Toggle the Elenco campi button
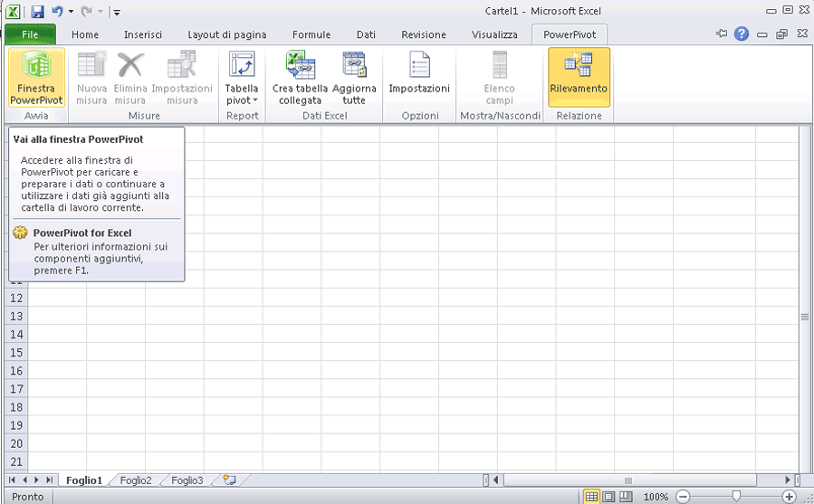The width and height of the screenshot is (814, 504). (500, 77)
